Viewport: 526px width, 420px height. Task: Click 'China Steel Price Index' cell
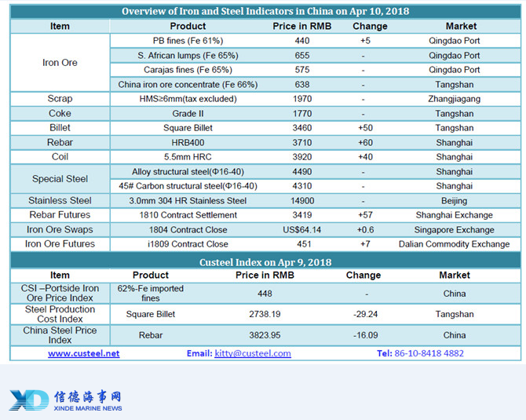tap(60, 335)
